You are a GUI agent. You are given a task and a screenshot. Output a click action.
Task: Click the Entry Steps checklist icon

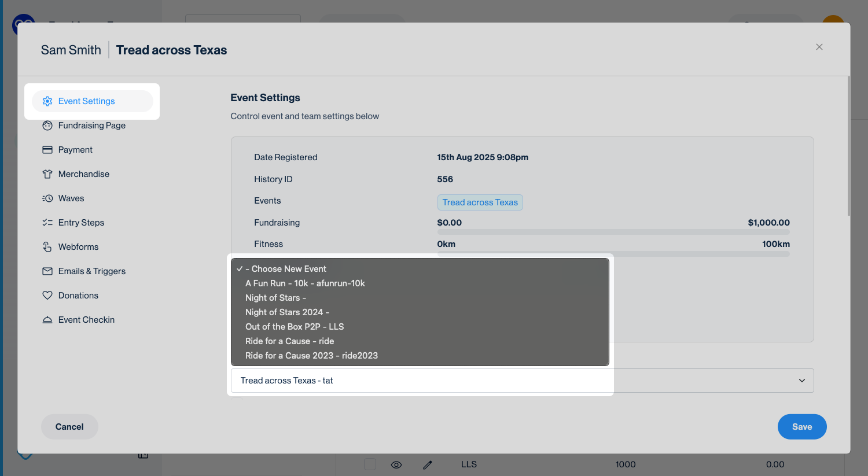pyautogui.click(x=47, y=223)
